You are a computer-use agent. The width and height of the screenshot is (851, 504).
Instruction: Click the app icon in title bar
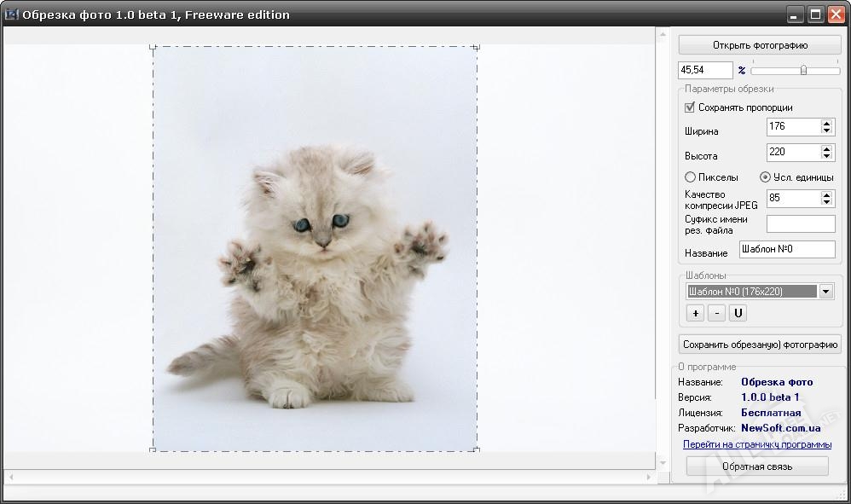click(x=11, y=14)
